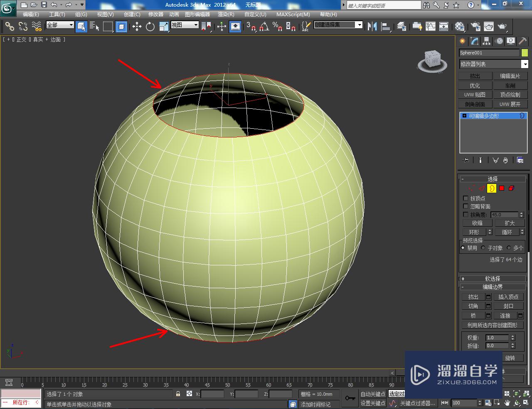Click the Mirror tool icon
The width and height of the screenshot is (532, 409).
click(x=372, y=27)
